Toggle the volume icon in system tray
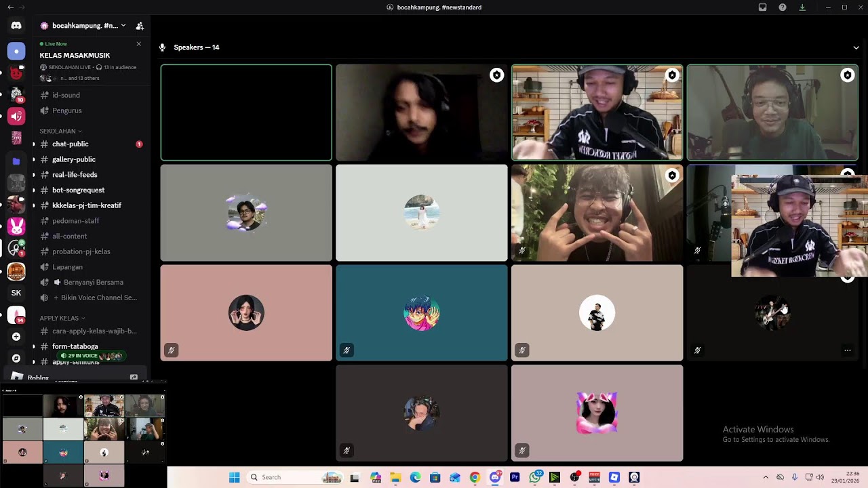The width and height of the screenshot is (868, 488). tap(820, 477)
